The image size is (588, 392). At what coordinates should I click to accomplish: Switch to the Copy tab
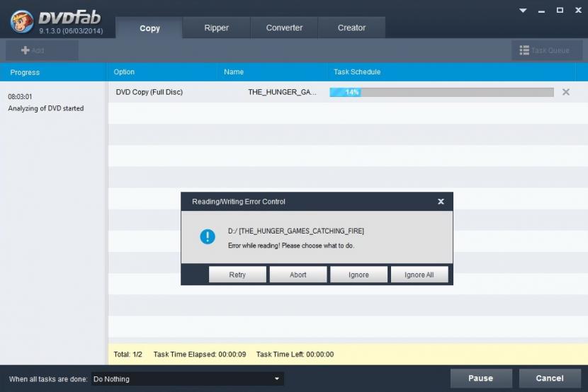coord(149,28)
